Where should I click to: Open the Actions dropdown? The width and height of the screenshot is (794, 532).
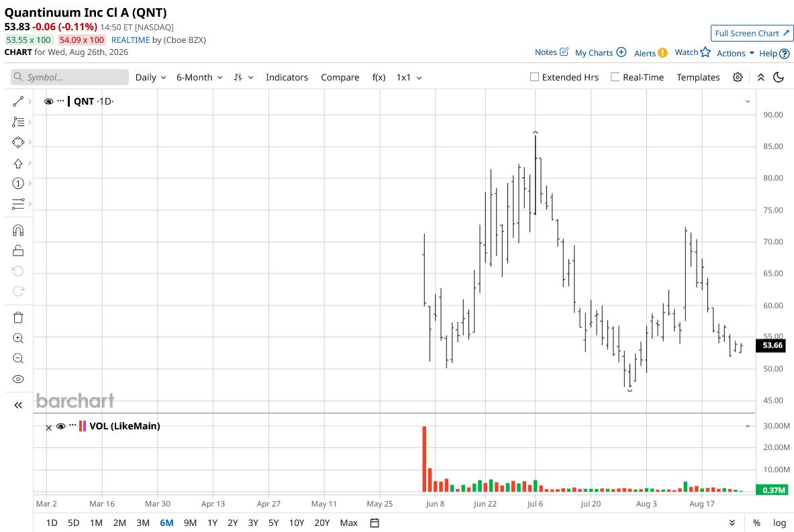tap(735, 53)
